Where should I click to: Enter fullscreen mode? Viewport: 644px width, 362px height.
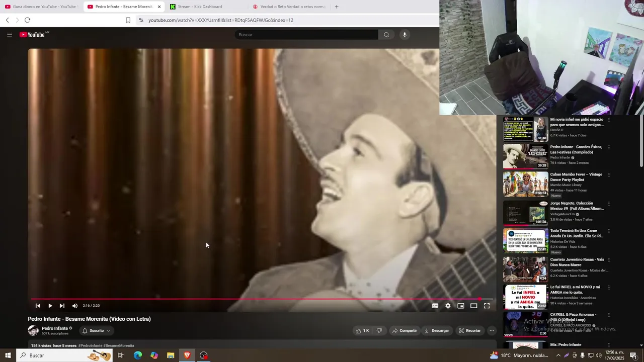click(x=487, y=306)
